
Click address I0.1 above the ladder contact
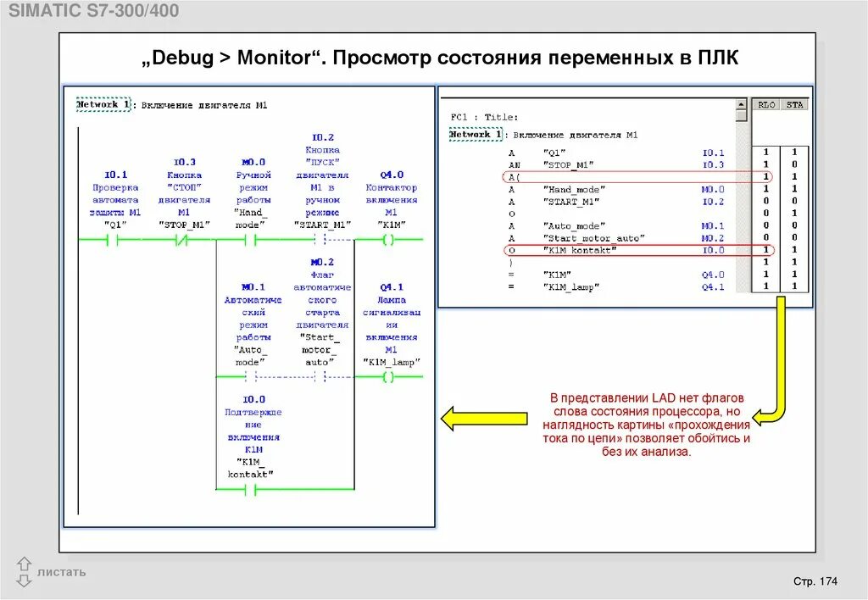click(115, 175)
